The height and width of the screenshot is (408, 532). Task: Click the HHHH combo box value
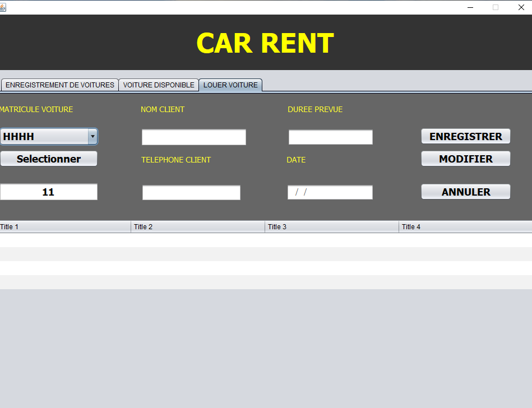click(x=44, y=137)
